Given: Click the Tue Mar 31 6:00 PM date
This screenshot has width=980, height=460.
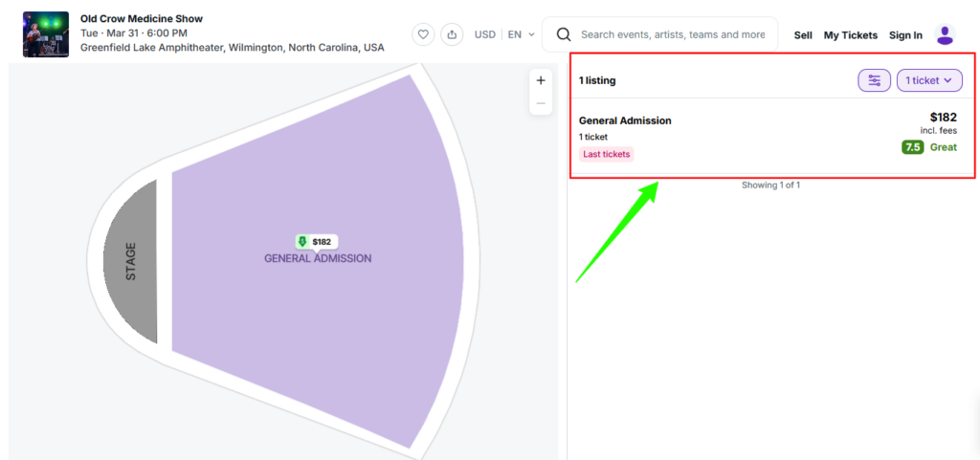Looking at the screenshot, I should click(134, 33).
